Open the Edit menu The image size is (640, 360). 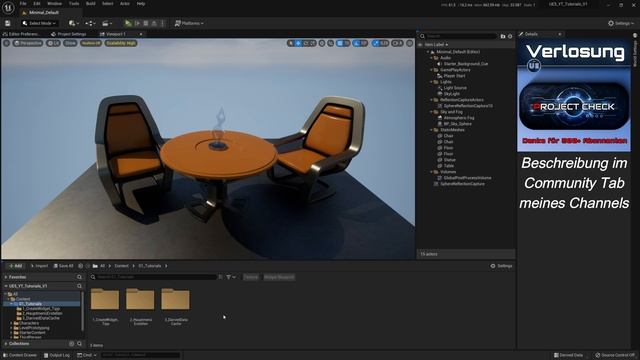(x=37, y=4)
